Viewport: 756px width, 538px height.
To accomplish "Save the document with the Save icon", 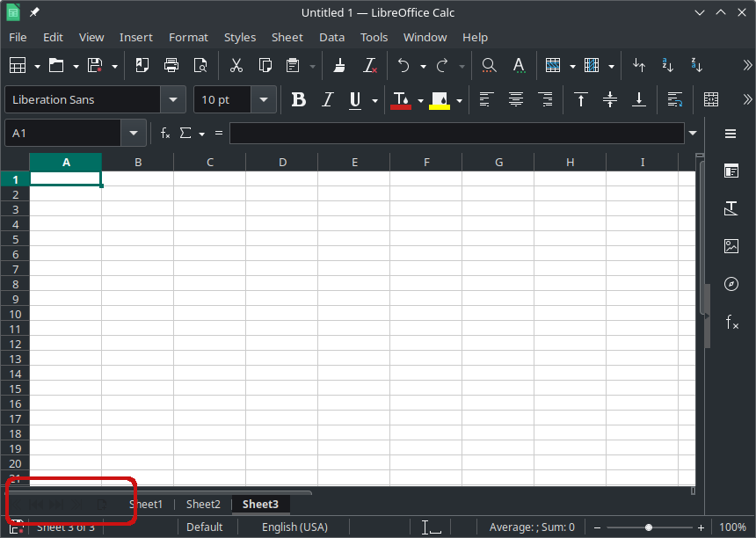I will click(95, 65).
